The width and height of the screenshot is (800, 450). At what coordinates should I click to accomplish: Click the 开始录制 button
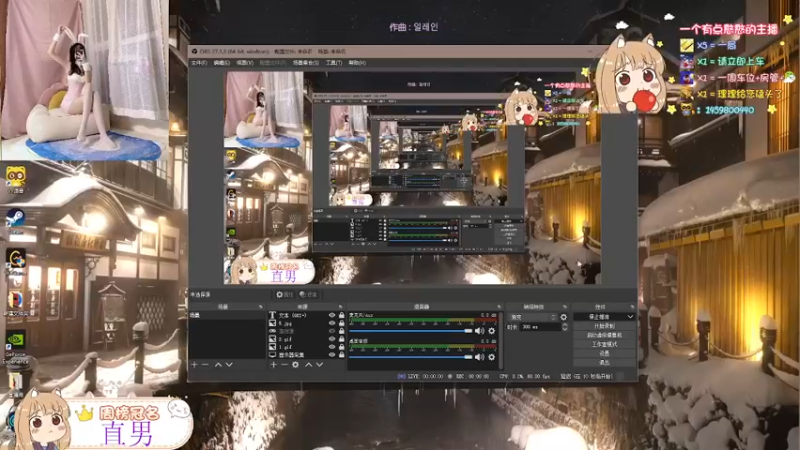[604, 326]
